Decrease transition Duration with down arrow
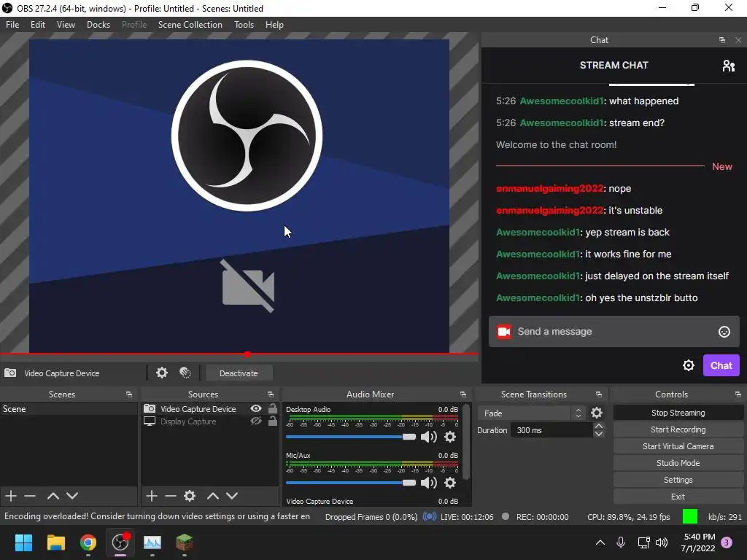This screenshot has height=560, width=747. pyautogui.click(x=600, y=434)
